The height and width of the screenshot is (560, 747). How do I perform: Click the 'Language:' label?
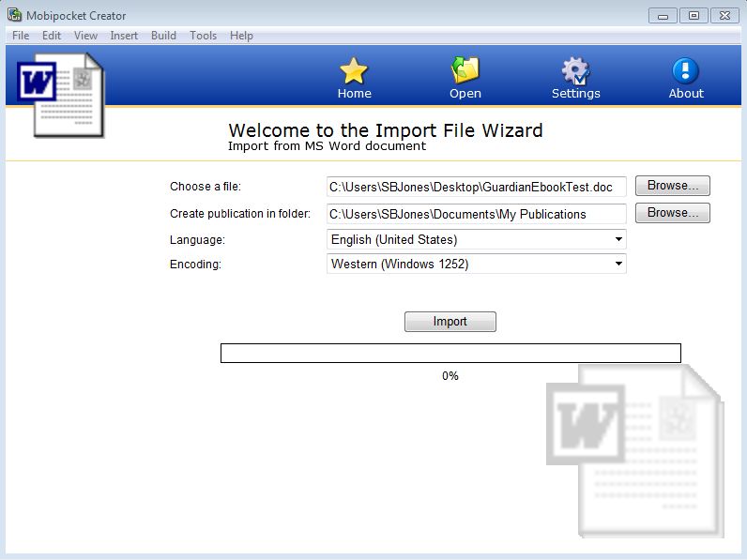pos(197,240)
